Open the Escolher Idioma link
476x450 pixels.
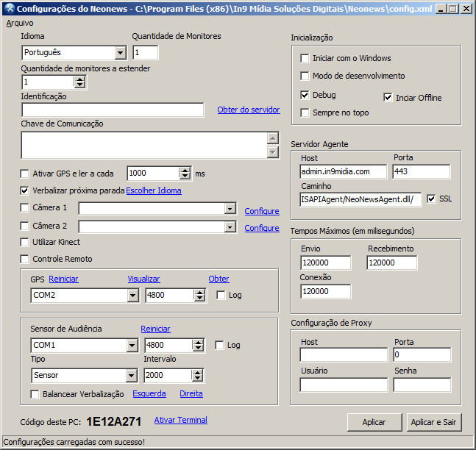pyautogui.click(x=154, y=190)
